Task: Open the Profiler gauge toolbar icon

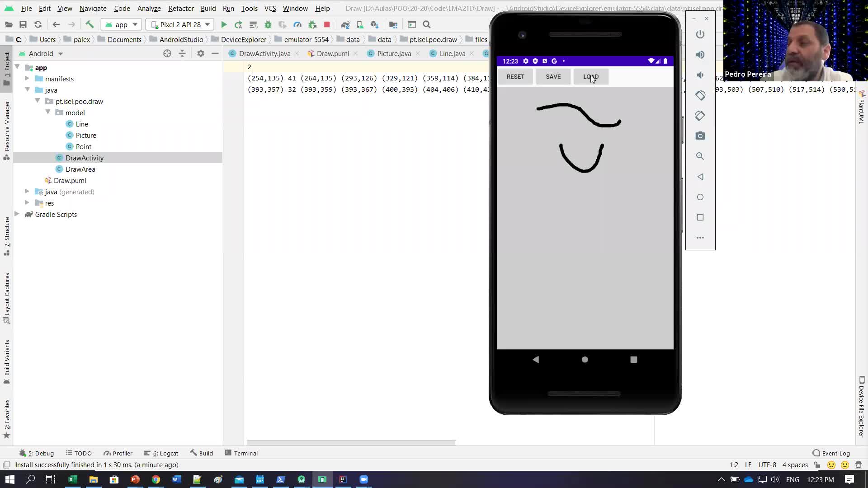Action: (x=297, y=24)
